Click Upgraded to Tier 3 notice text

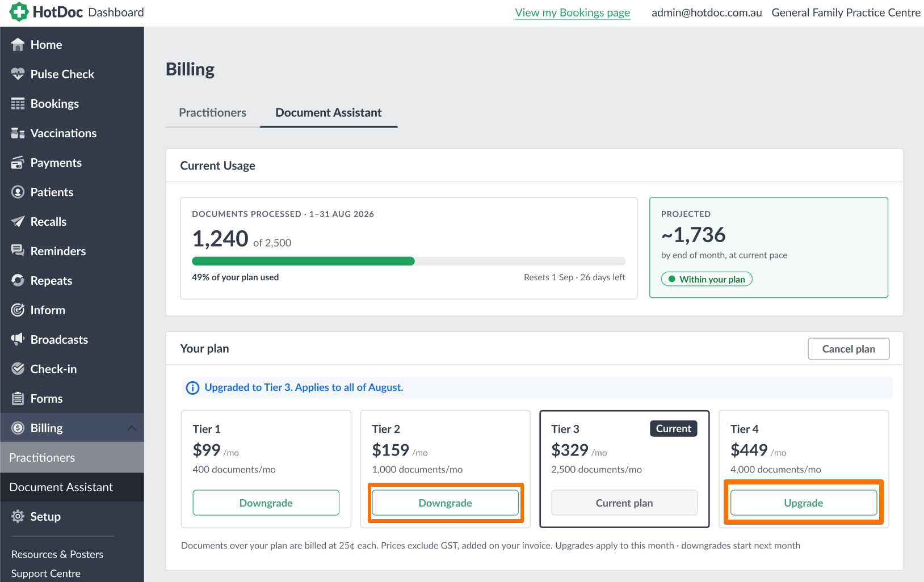tap(304, 387)
